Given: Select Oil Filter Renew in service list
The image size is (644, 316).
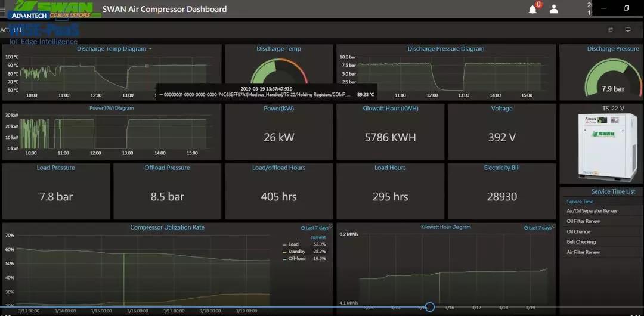Looking at the screenshot, I should coord(583,221).
